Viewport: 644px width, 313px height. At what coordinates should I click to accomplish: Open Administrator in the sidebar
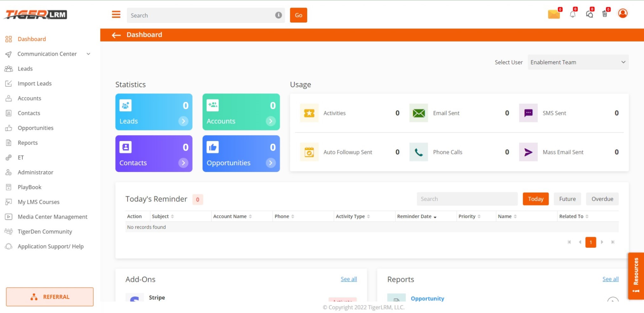click(x=36, y=172)
